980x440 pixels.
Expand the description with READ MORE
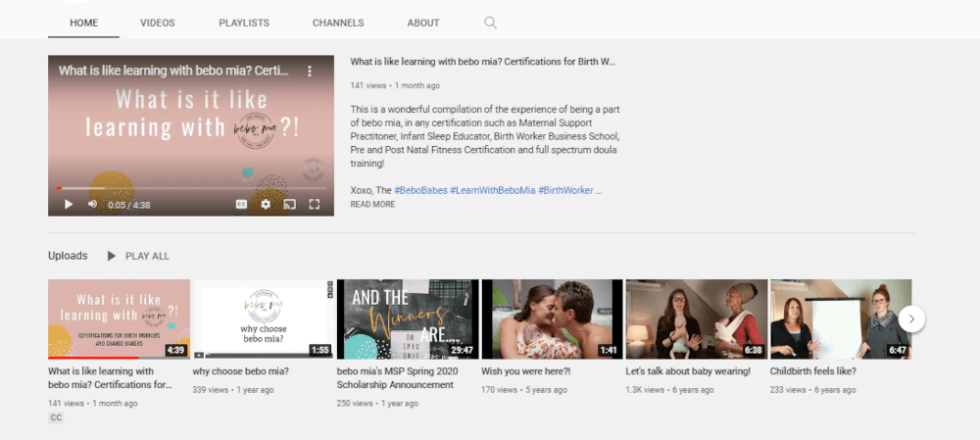tap(372, 205)
